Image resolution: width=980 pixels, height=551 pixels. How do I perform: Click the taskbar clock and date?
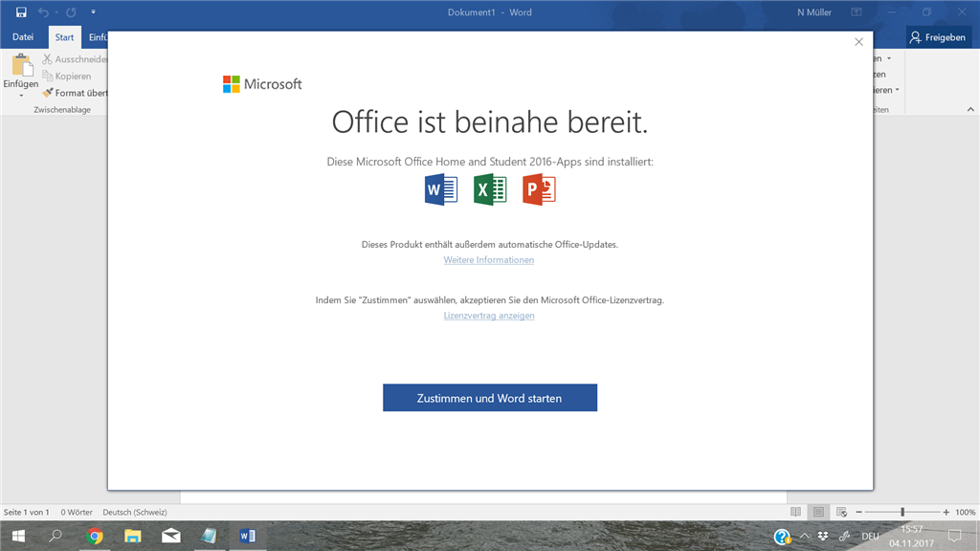[x=911, y=536]
